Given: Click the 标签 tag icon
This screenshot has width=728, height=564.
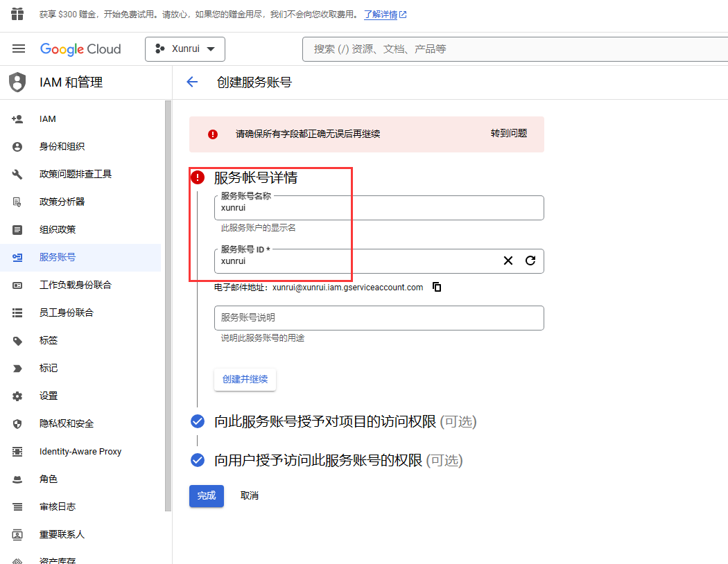Looking at the screenshot, I should coord(17,341).
